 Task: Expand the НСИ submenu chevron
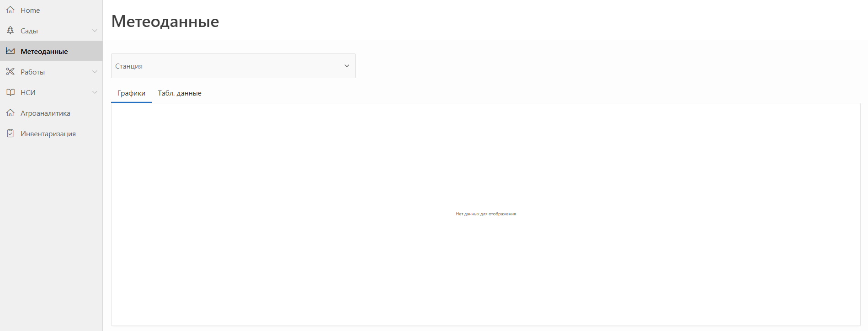(x=95, y=92)
